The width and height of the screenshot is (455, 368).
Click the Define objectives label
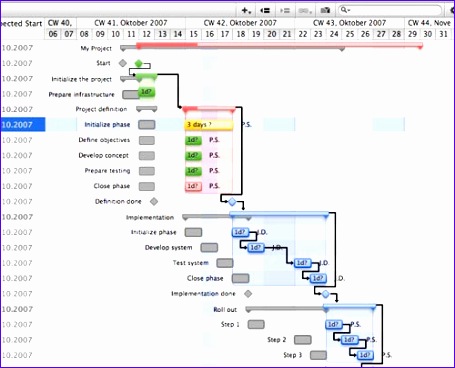point(104,140)
